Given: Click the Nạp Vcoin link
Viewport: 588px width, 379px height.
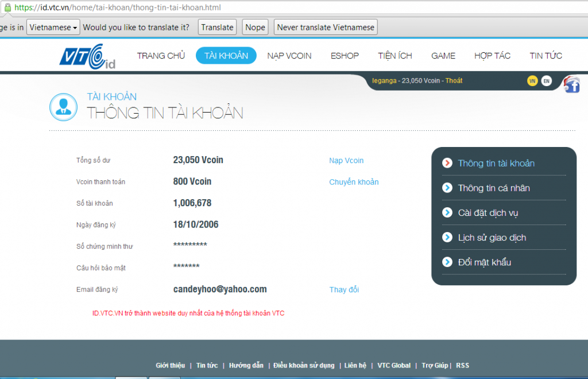Looking at the screenshot, I should click(x=346, y=160).
